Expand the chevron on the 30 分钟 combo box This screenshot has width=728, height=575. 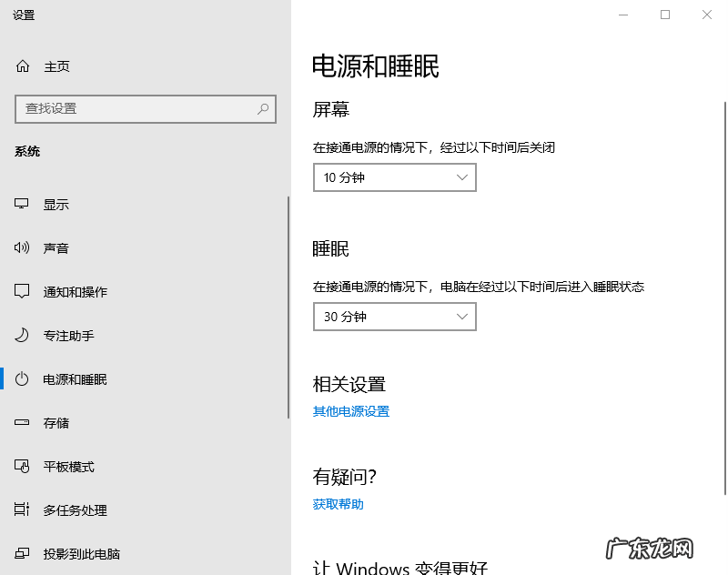pyautogui.click(x=462, y=316)
